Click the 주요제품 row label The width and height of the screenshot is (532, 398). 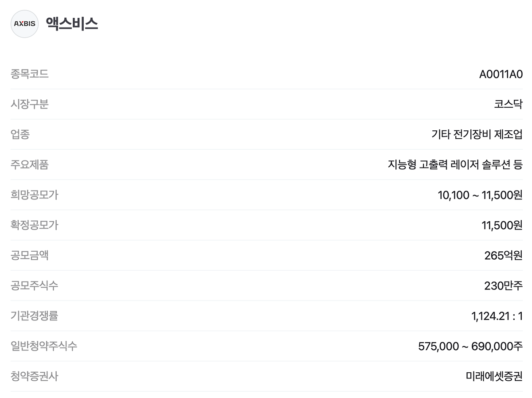pos(30,165)
